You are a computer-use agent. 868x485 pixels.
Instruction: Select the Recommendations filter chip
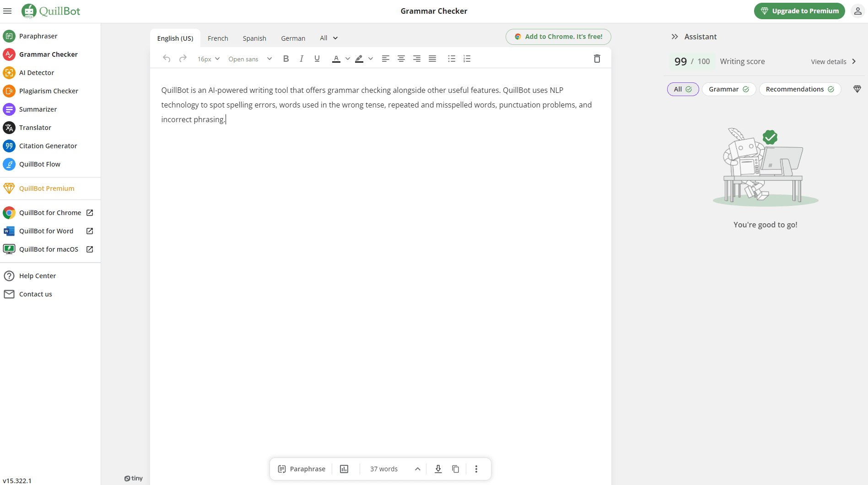(800, 89)
